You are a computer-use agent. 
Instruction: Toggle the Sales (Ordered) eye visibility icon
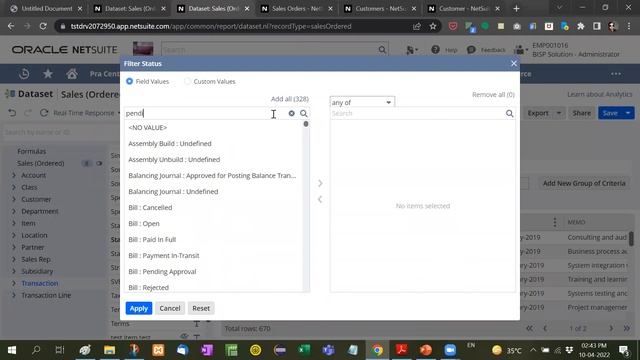pyautogui.click(x=99, y=163)
